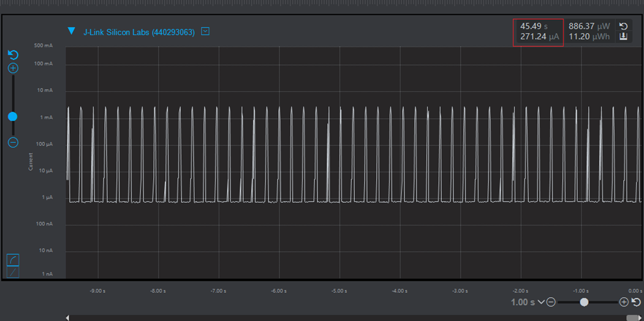Click the -6.00 s time axis label
644x321 pixels.
[x=279, y=291]
